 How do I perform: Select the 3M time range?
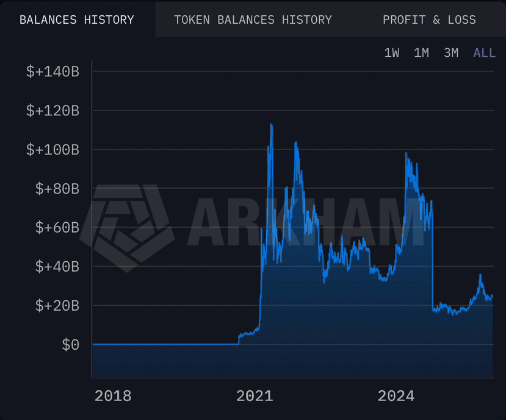click(451, 53)
